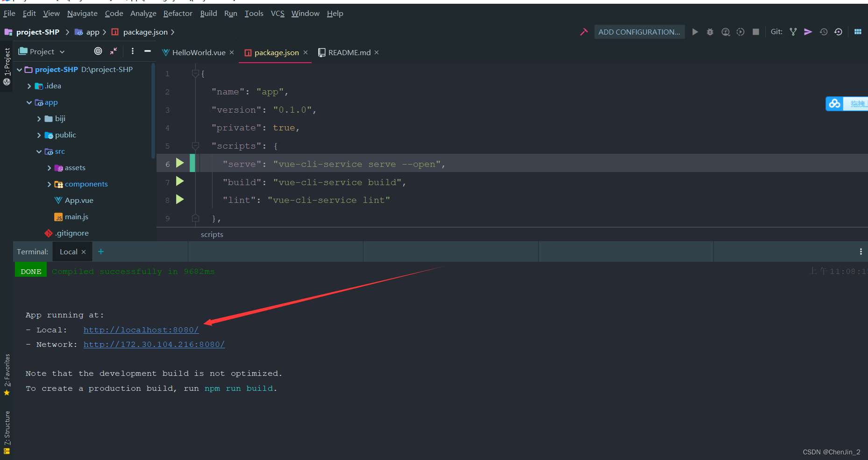Image resolution: width=868 pixels, height=460 pixels.
Task: Open the layout grid icon at top right
Action: (858, 32)
